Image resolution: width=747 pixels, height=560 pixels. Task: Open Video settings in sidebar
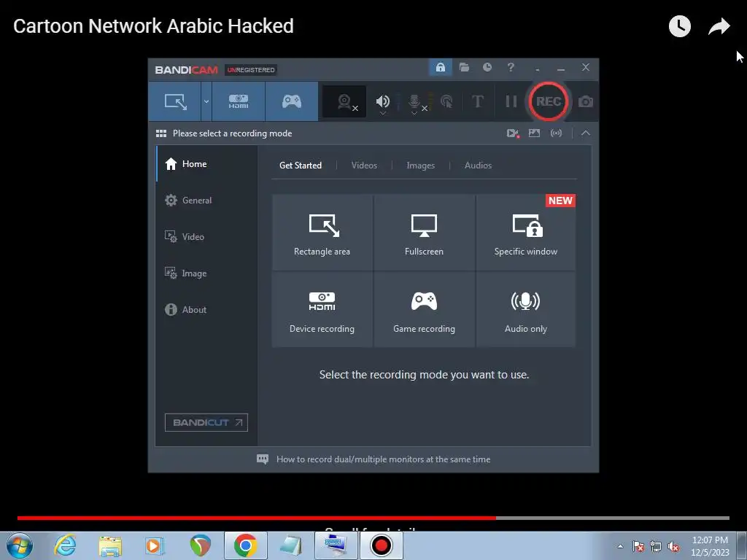(206, 237)
